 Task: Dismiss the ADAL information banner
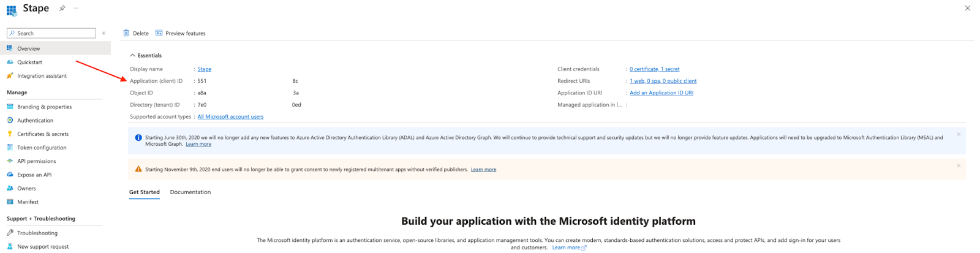(x=959, y=134)
